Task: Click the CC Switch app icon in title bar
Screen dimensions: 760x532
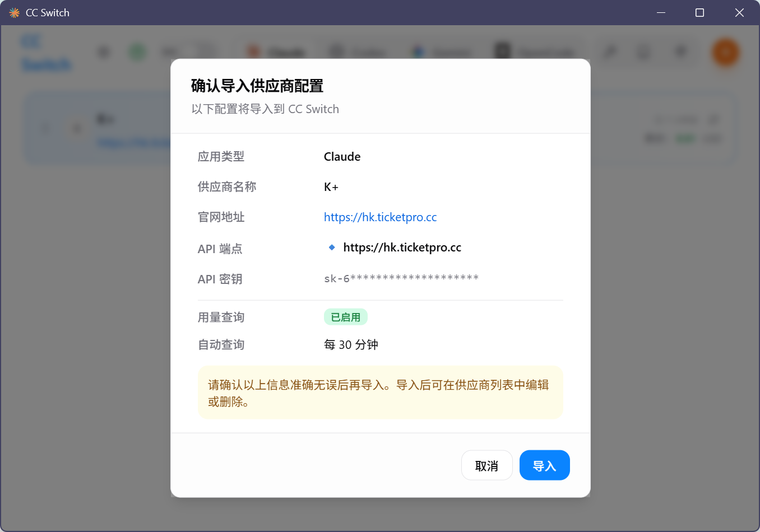Action: (15, 12)
